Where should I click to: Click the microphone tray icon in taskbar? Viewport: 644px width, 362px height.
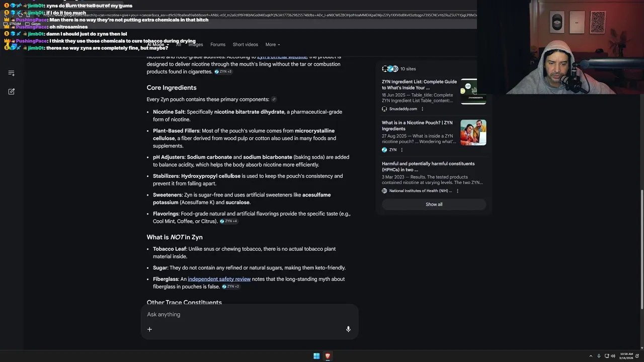point(599,356)
